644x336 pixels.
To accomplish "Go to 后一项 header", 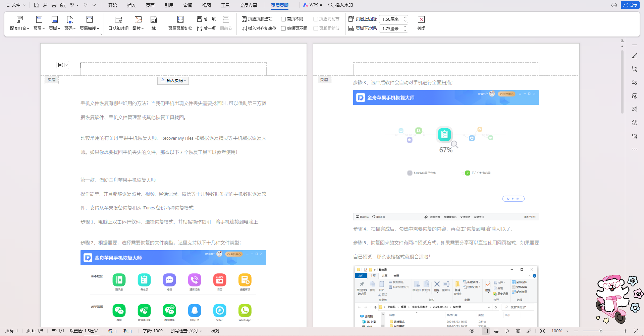I will pos(207,28).
